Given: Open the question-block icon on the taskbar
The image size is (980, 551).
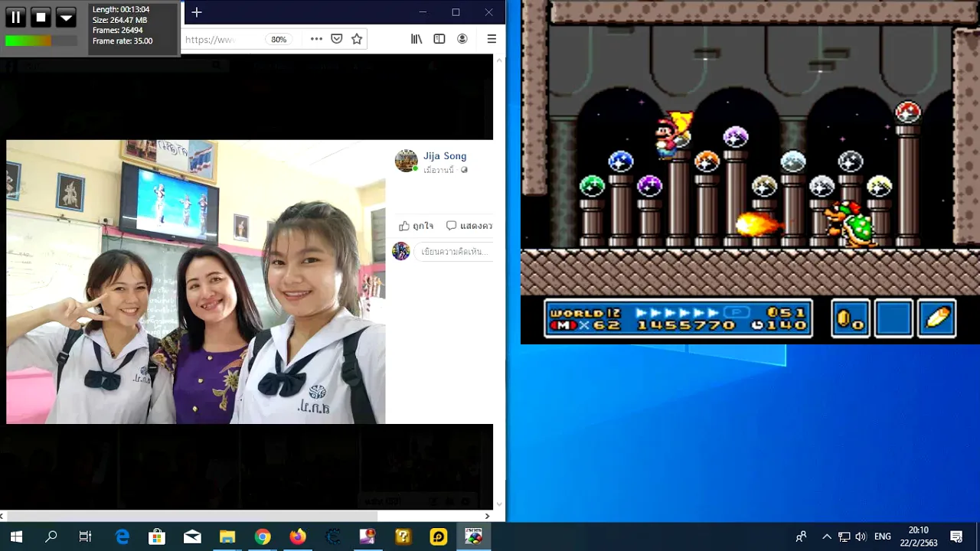Looking at the screenshot, I should coord(403,536).
